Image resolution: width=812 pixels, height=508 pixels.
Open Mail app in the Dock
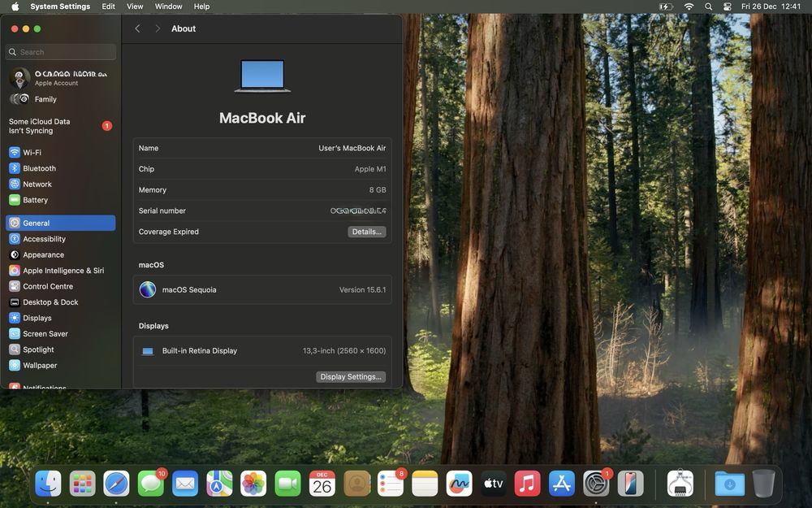(x=185, y=484)
